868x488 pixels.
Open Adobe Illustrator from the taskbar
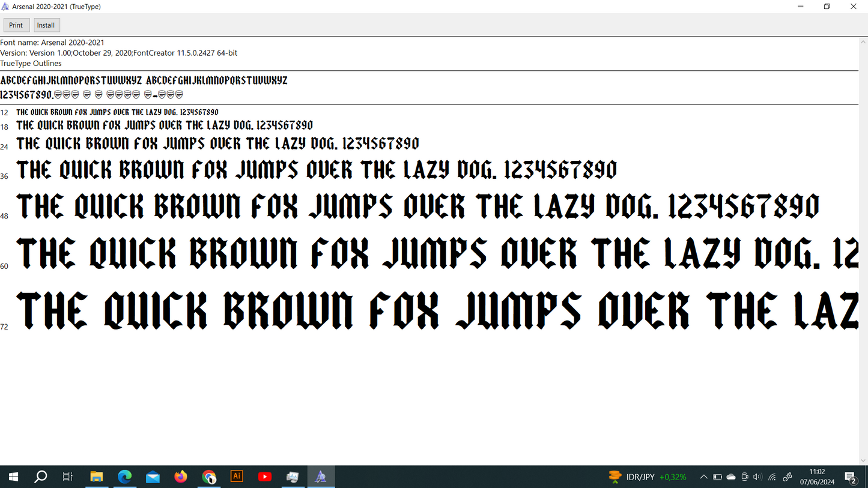[236, 476]
